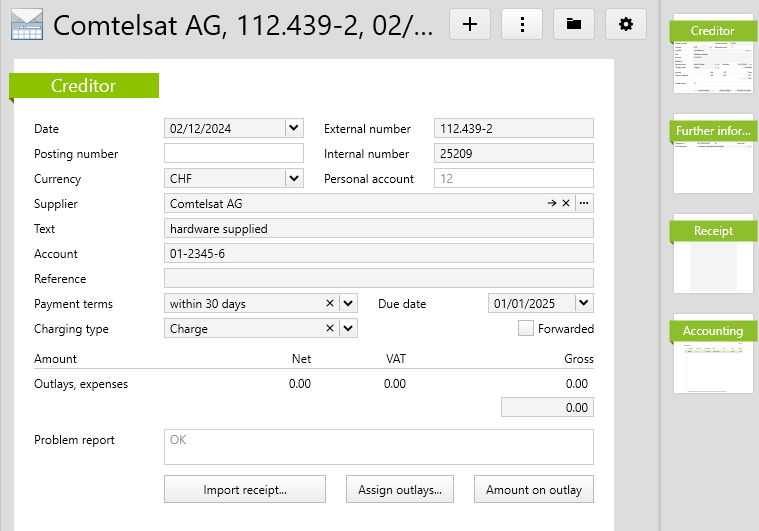
Task: Expand the Date dropdown
Action: pyautogui.click(x=293, y=129)
